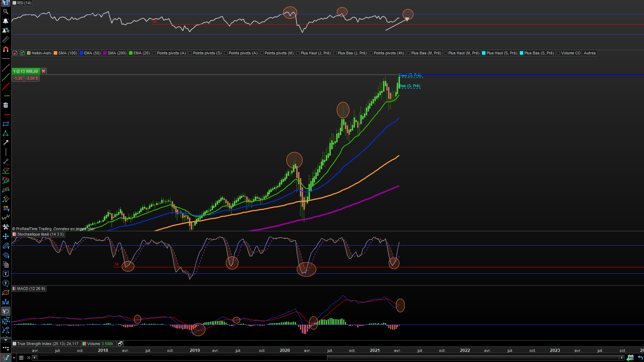Select the copy documents tool
Screen dimensions: 644x362
pyautogui.click(x=5, y=264)
